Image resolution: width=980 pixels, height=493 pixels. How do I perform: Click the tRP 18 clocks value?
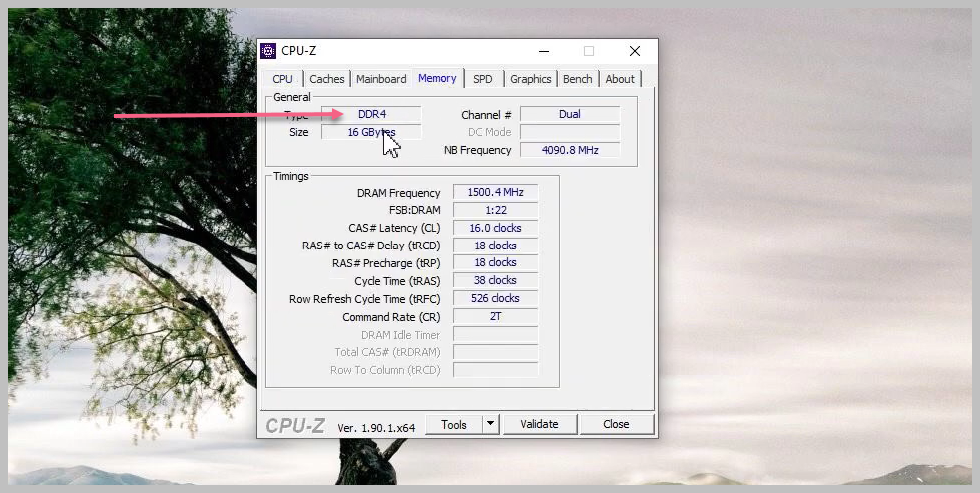[x=496, y=263]
